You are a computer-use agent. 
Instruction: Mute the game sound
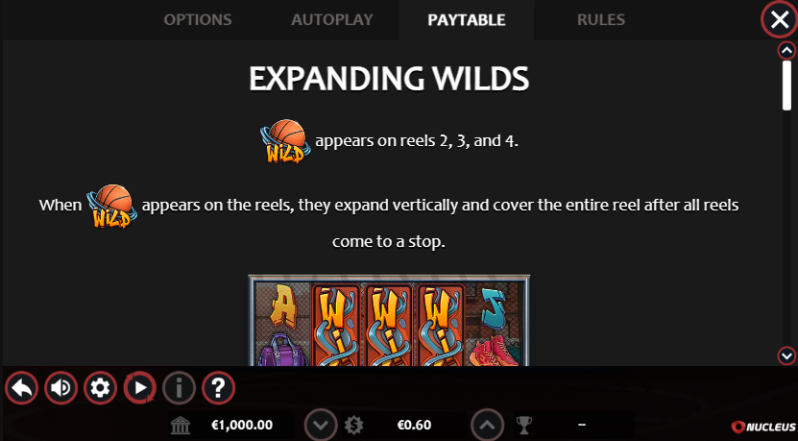[x=61, y=388]
